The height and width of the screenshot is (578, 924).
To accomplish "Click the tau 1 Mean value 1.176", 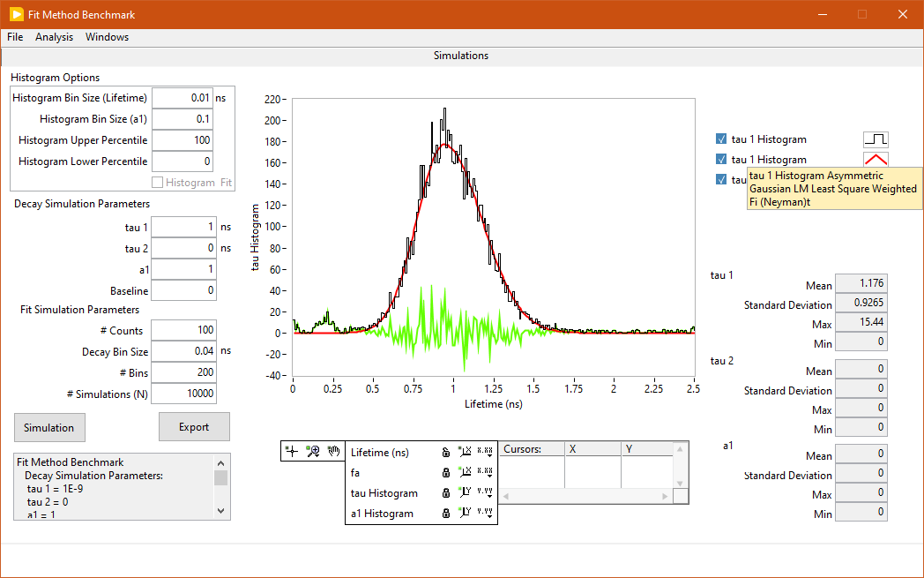I will click(x=861, y=283).
